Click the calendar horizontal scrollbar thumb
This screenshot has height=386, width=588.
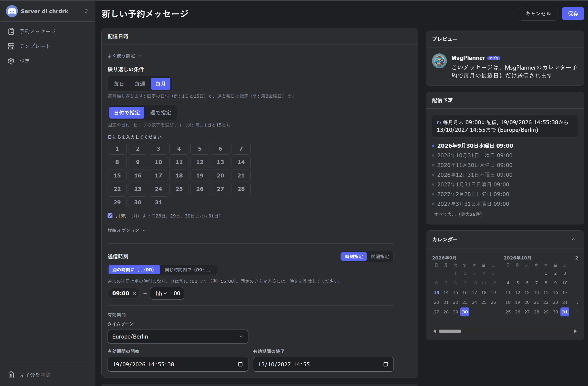(450, 331)
